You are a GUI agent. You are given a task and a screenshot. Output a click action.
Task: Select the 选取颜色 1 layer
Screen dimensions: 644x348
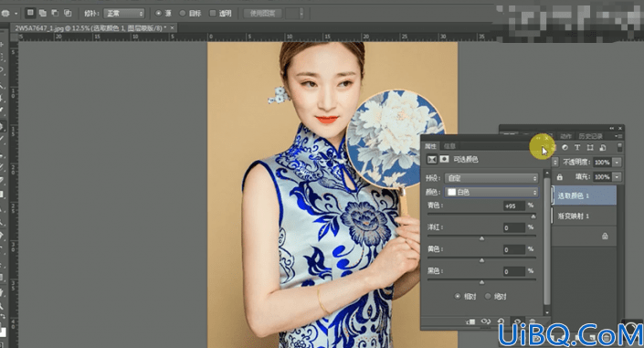[x=584, y=195]
